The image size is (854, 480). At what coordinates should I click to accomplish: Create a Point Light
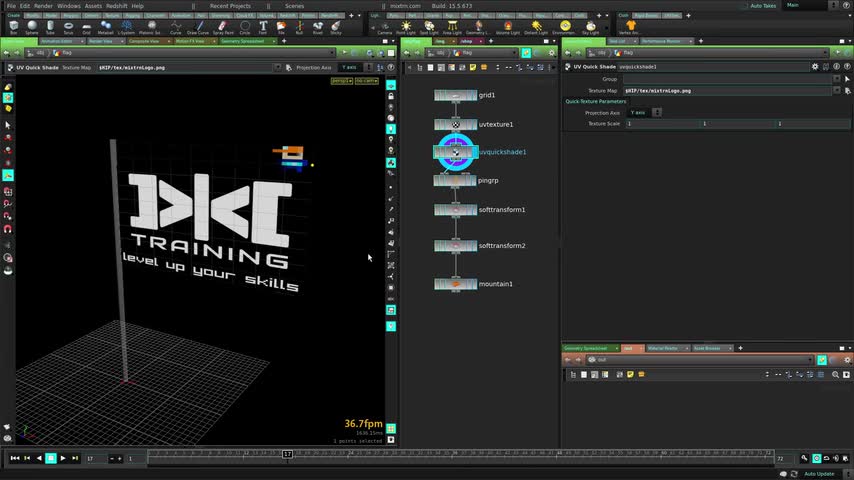pos(406,27)
